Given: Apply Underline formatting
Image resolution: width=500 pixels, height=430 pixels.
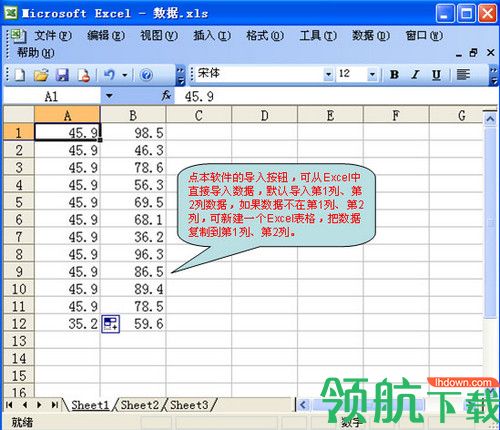Looking at the screenshot, I should tap(436, 74).
